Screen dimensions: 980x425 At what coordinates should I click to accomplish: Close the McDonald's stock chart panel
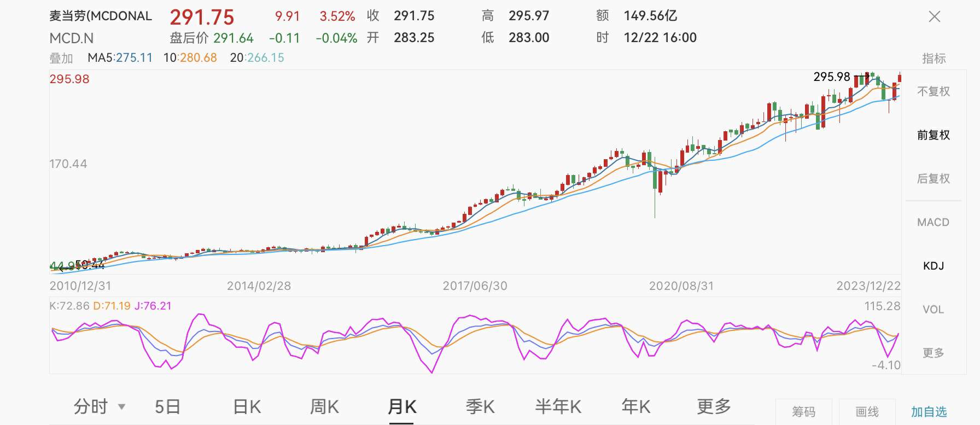pyautogui.click(x=934, y=17)
